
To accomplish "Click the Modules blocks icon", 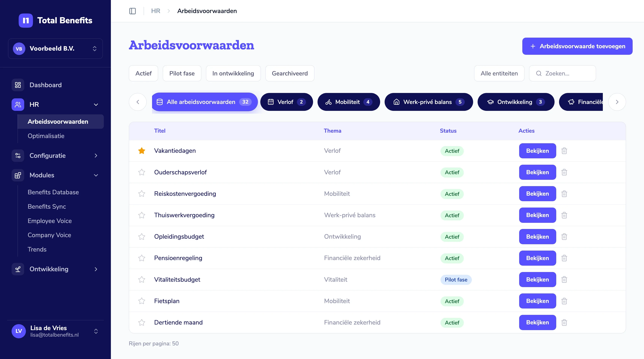I will 18,175.
